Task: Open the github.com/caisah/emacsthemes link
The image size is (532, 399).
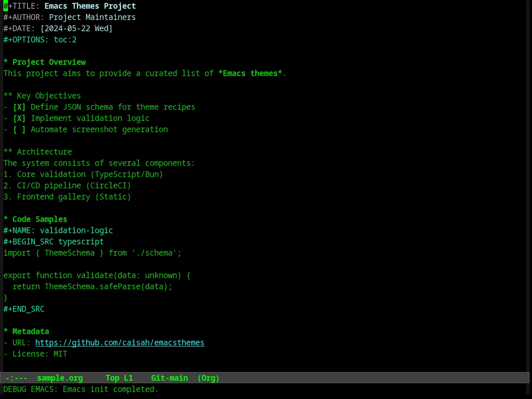Action: tap(120, 343)
